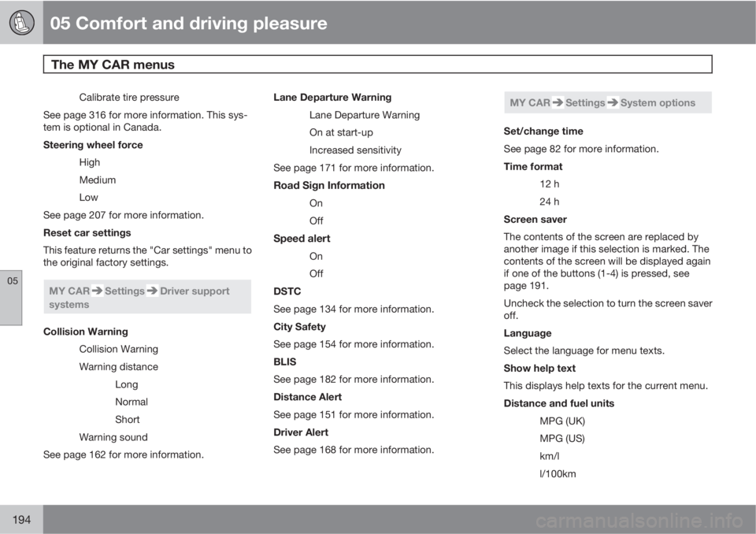Select 'Normal' warning distance option
The width and height of the screenshot is (756, 534).
click(132, 402)
